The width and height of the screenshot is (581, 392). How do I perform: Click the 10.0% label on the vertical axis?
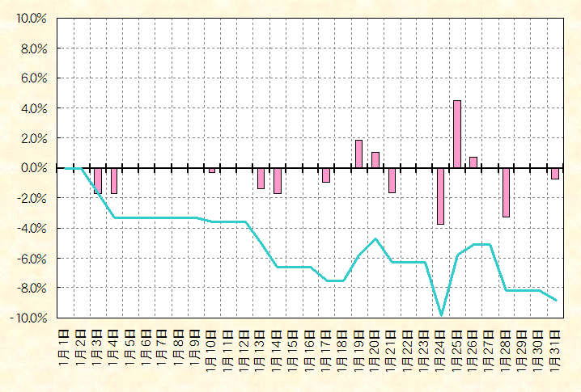(x=29, y=19)
